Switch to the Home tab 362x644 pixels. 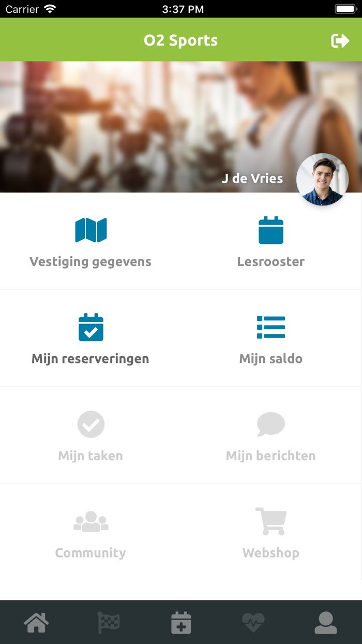36,622
